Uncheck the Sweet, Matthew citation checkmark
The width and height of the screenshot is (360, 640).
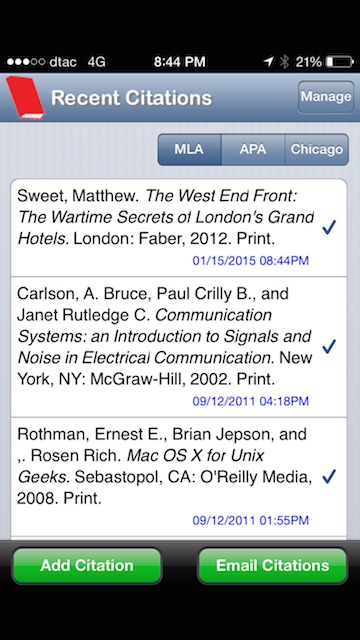click(329, 227)
